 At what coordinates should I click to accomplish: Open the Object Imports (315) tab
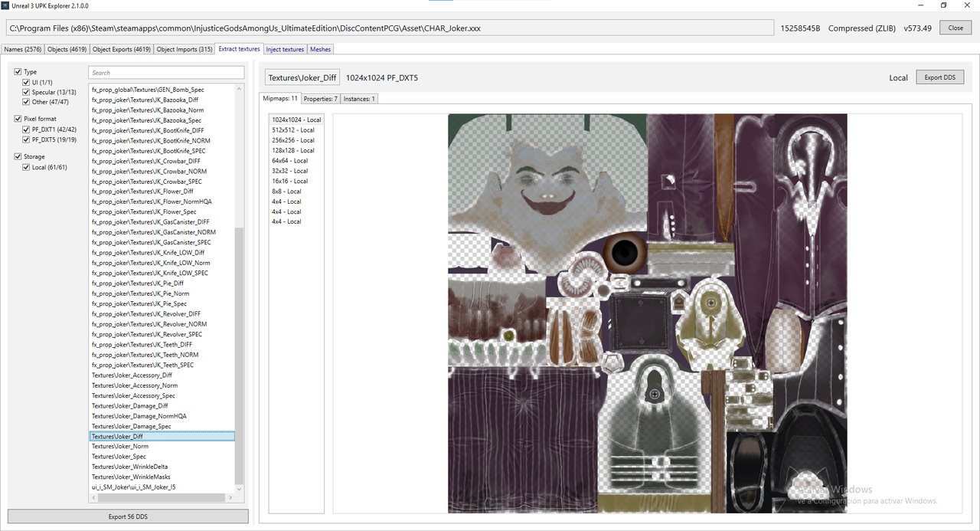click(185, 49)
